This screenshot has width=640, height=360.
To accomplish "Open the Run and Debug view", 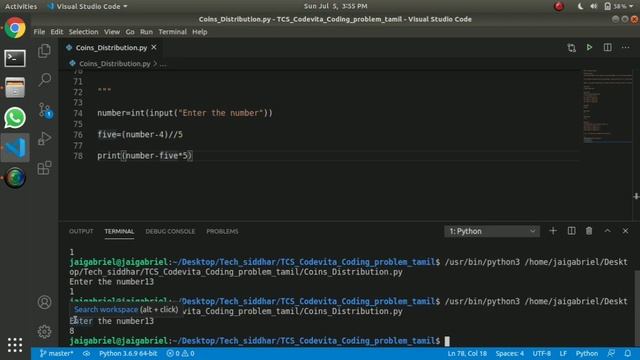I will click(44, 139).
